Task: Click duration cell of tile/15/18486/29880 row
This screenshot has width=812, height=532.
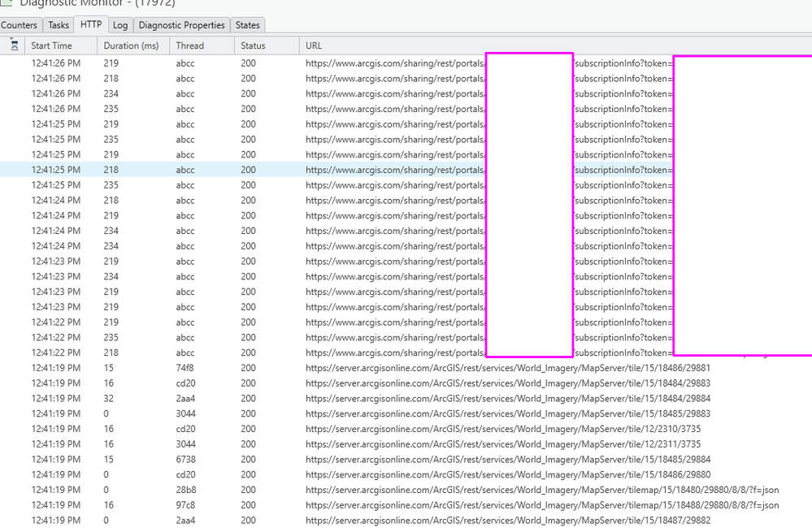Action: point(106,474)
